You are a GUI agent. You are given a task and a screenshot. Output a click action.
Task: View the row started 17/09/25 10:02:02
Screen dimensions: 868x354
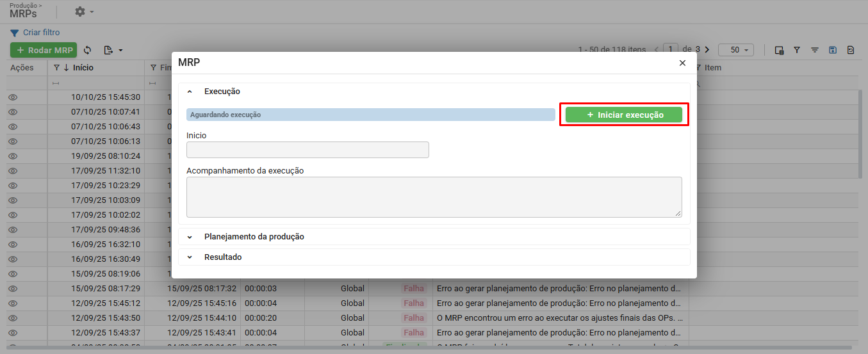point(13,215)
